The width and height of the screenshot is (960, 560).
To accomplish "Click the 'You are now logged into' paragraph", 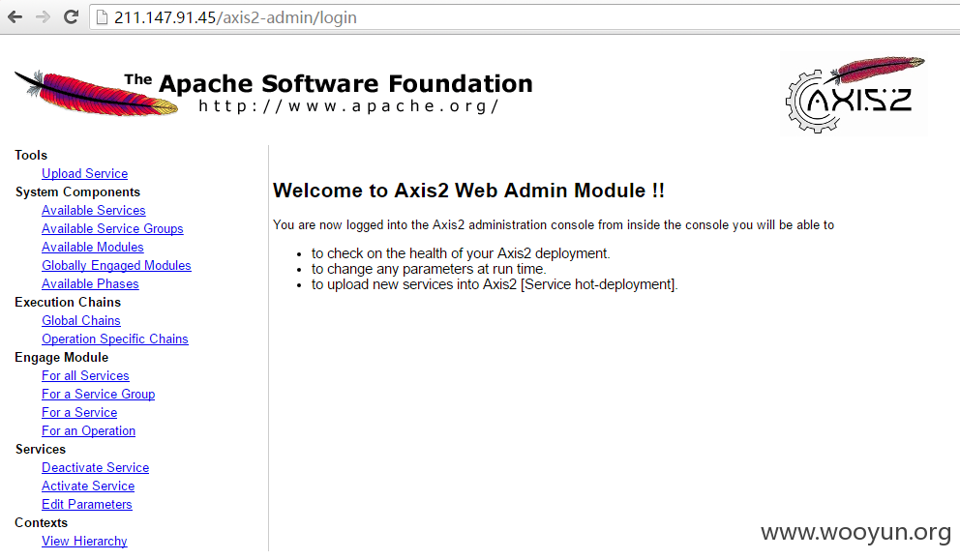I will [x=554, y=225].
